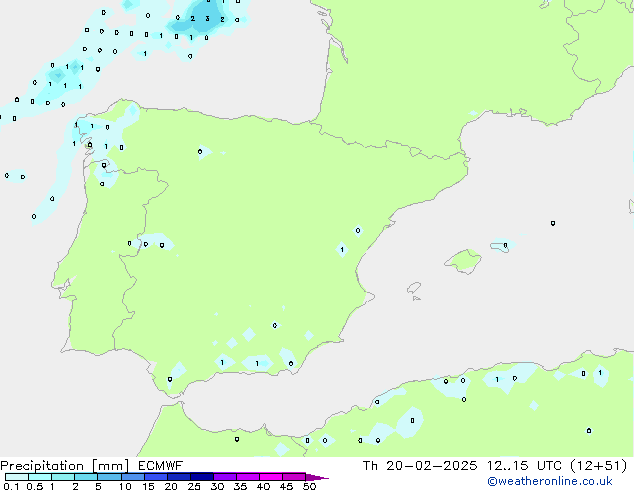
Task: Click Menorca island on the map
Action: (x=501, y=246)
